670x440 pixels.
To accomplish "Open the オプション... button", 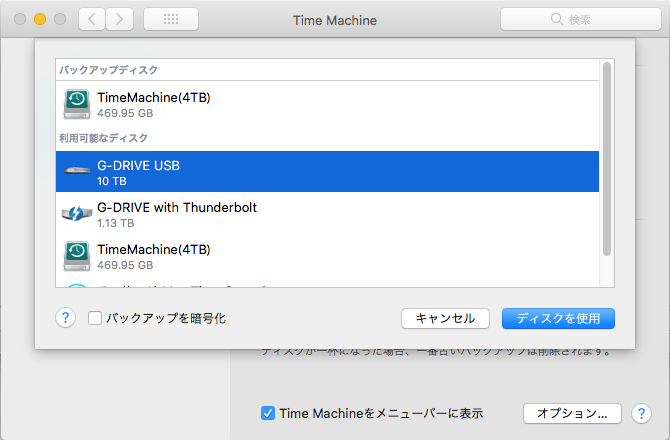I will pyautogui.click(x=572, y=413).
